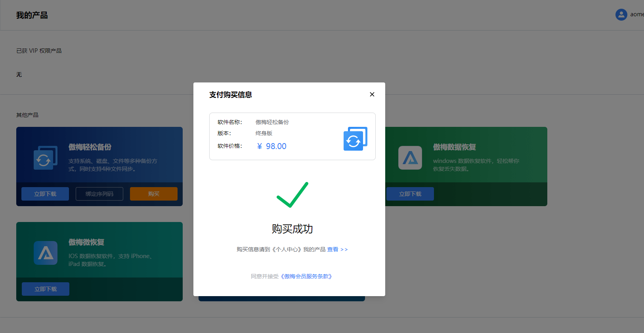The width and height of the screenshot is (644, 333).
Task: Click the 傲梅轻松备份 card title
Action: tap(90, 147)
